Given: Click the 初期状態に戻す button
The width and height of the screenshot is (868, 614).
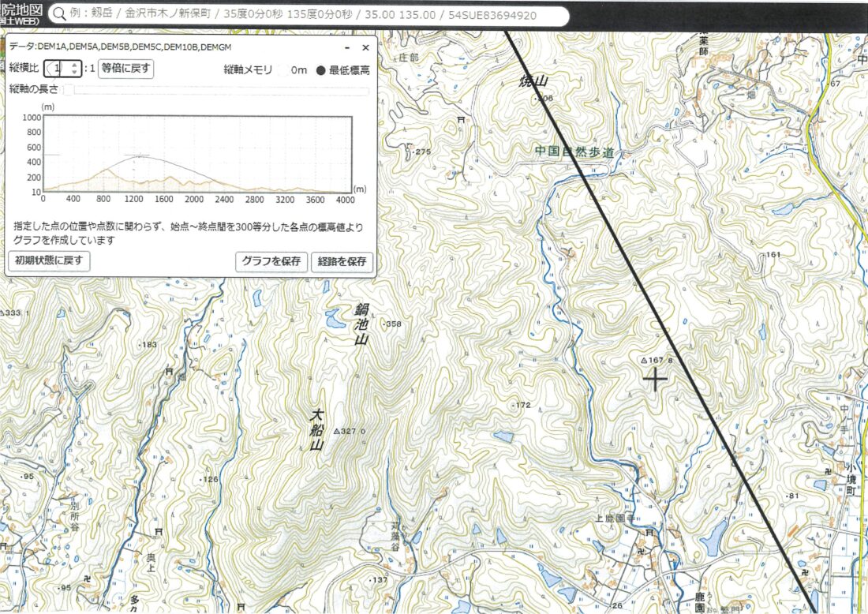Looking at the screenshot, I should 49,260.
